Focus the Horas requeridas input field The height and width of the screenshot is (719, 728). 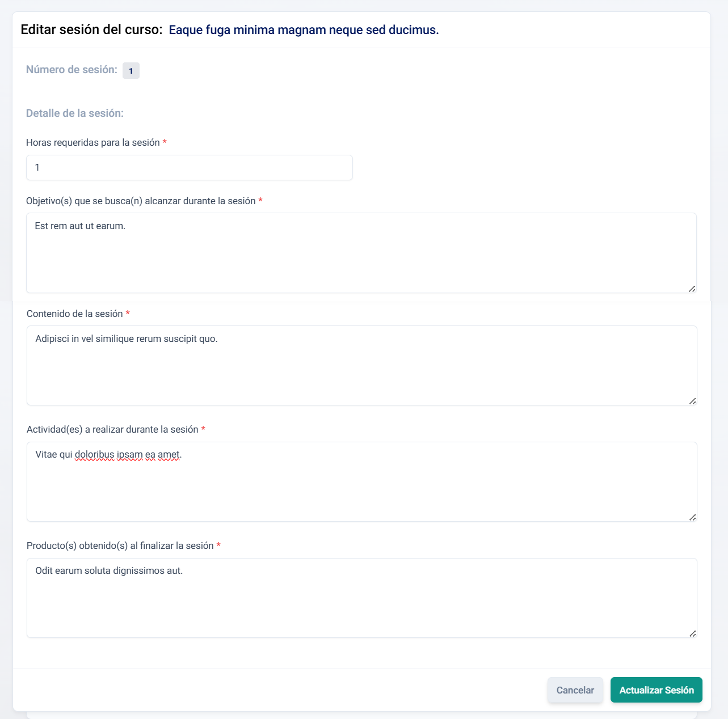coord(189,168)
